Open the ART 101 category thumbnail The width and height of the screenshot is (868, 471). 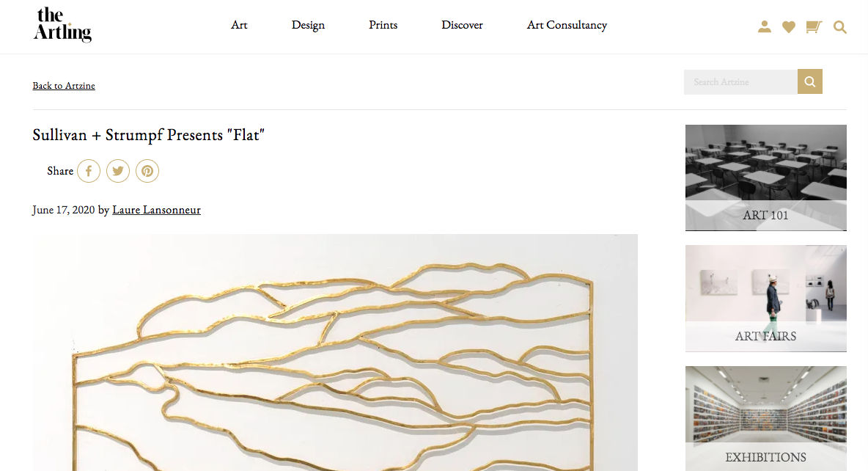point(765,178)
